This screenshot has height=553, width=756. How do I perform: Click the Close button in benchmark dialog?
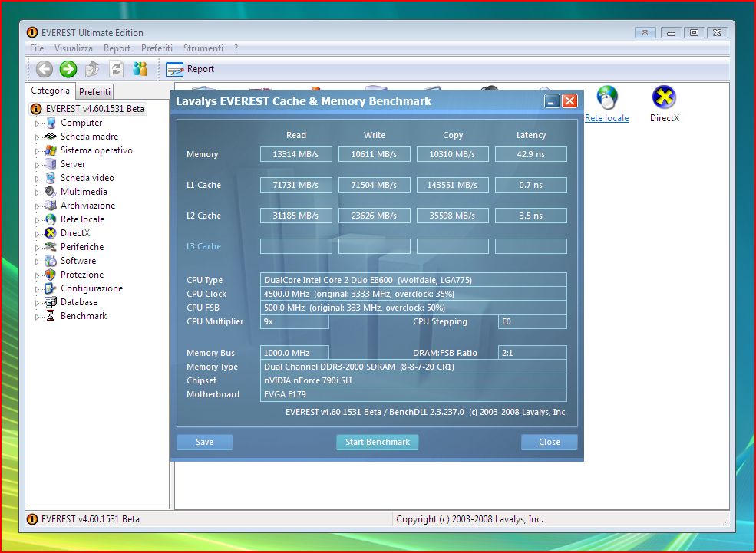(550, 442)
